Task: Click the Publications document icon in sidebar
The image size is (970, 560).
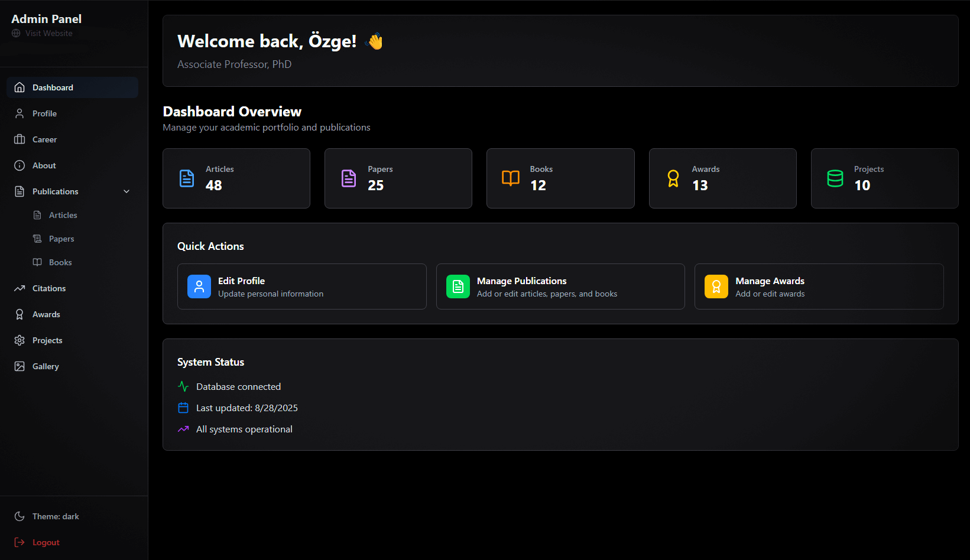Action: pos(20,191)
